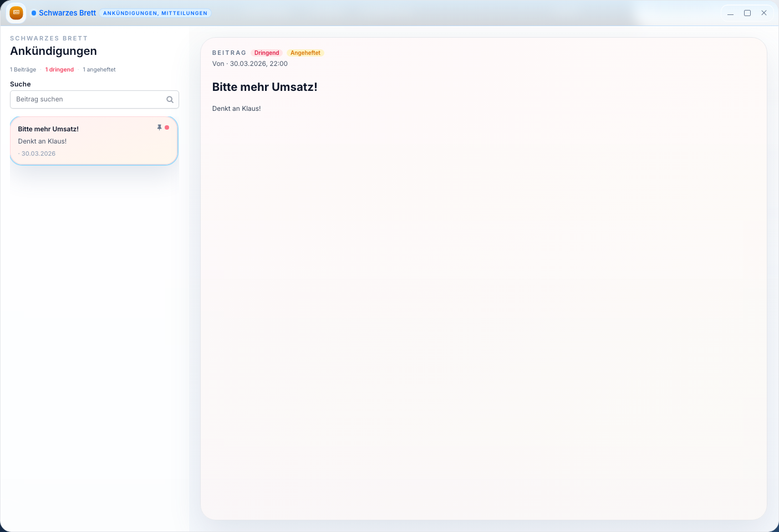Close the Schwarzes Brett window
The height and width of the screenshot is (532, 779).
pos(763,13)
